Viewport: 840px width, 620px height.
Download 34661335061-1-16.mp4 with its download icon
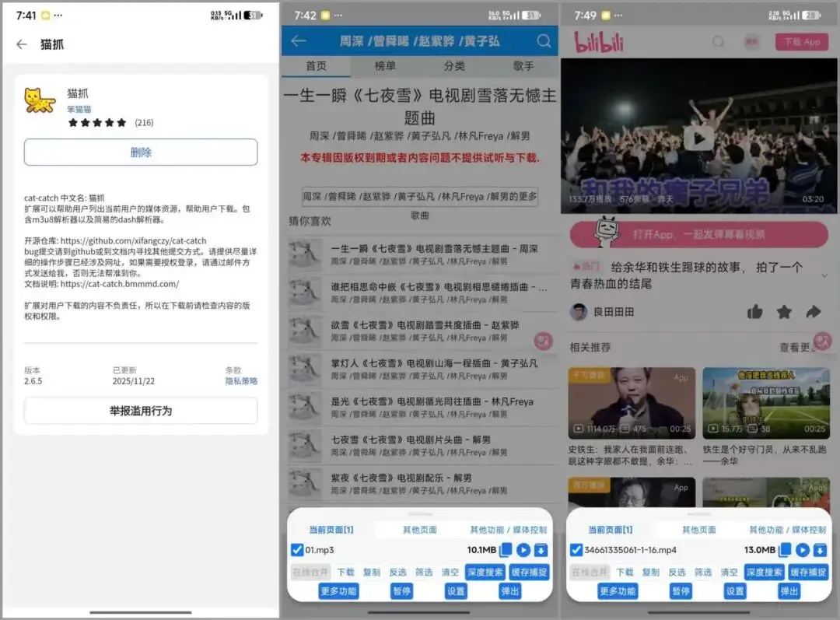pos(821,550)
